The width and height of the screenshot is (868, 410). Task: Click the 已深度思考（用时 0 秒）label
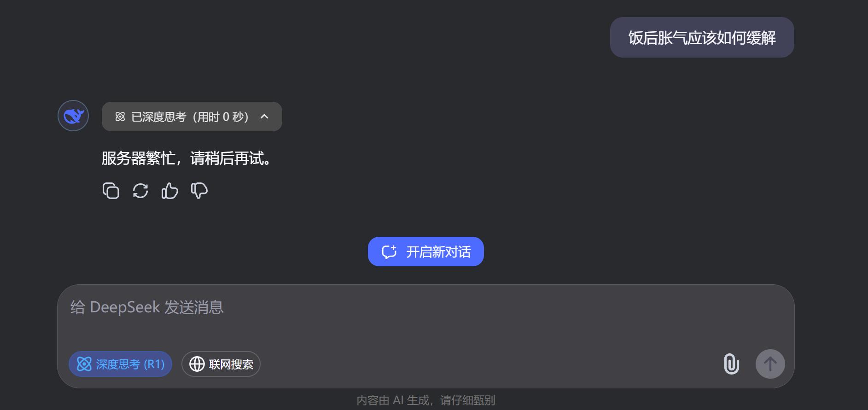[190, 117]
